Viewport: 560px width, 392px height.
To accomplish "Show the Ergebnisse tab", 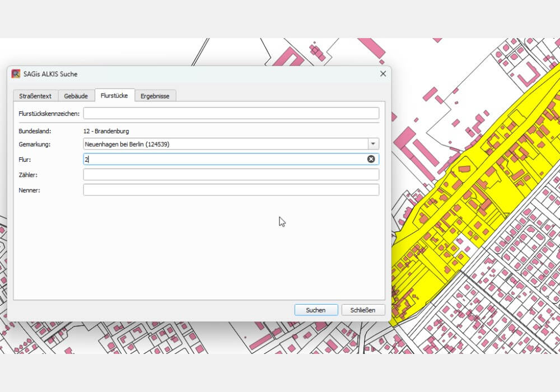I will pyautogui.click(x=155, y=96).
